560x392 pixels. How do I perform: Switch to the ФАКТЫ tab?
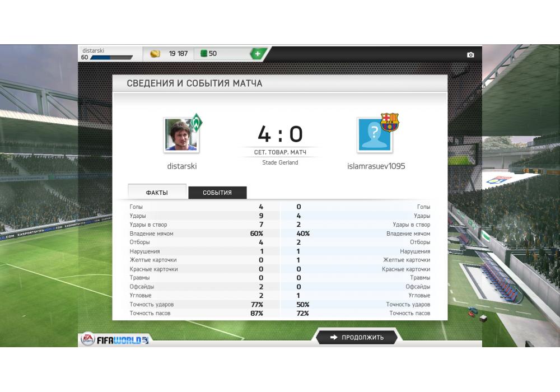tap(157, 192)
